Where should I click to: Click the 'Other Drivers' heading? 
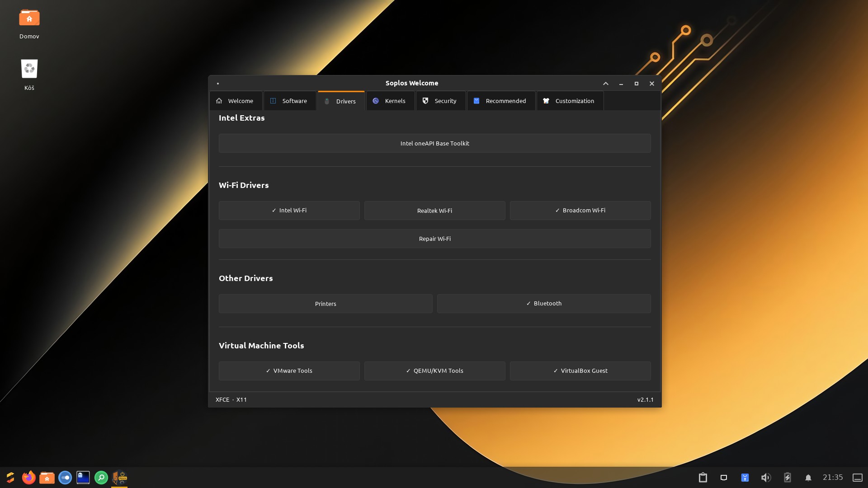click(x=246, y=278)
